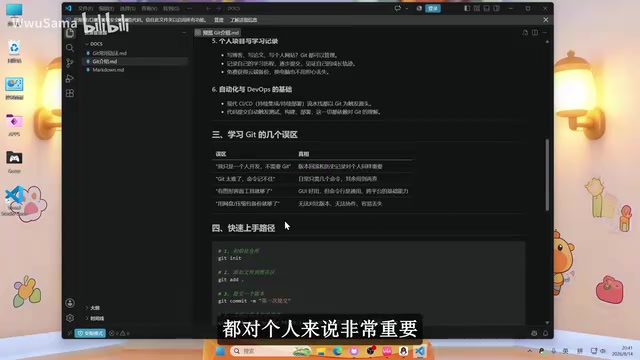Click the remote window icon in status bar
Image resolution: width=640 pixels, height=360 pixels.
(69, 333)
